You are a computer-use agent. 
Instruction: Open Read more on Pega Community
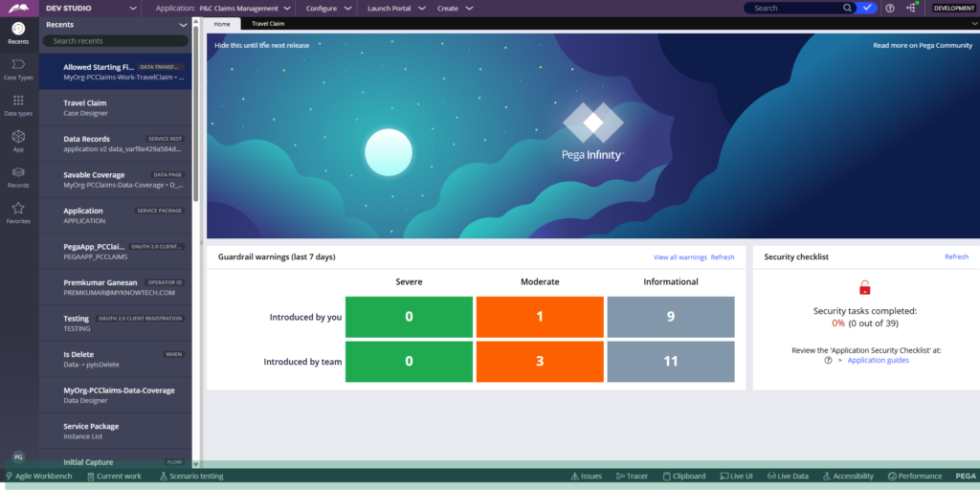click(923, 45)
